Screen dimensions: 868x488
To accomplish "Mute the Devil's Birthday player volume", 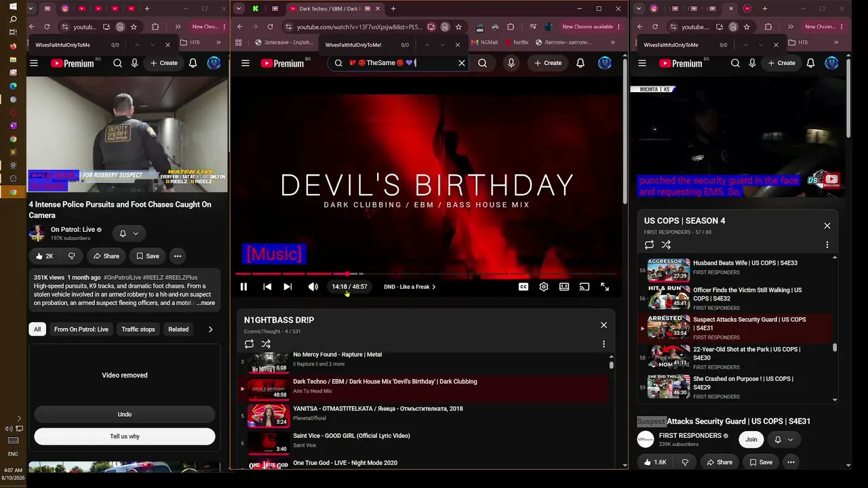I will pos(313,287).
